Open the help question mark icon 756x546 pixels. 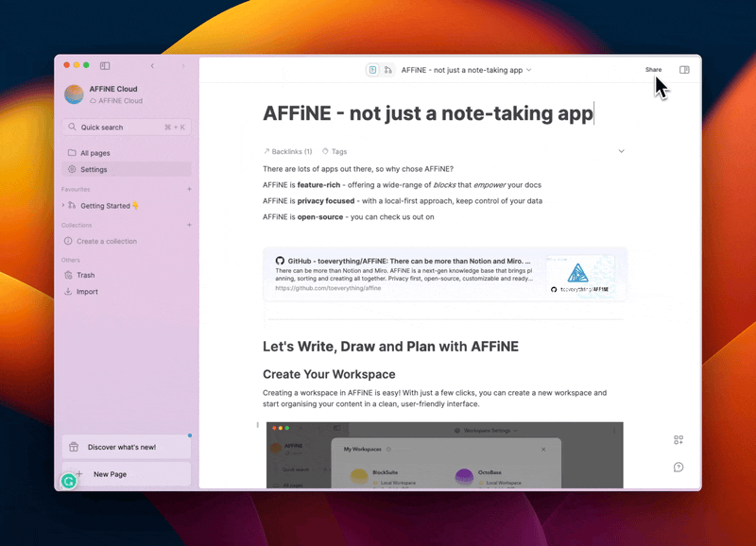tap(679, 467)
